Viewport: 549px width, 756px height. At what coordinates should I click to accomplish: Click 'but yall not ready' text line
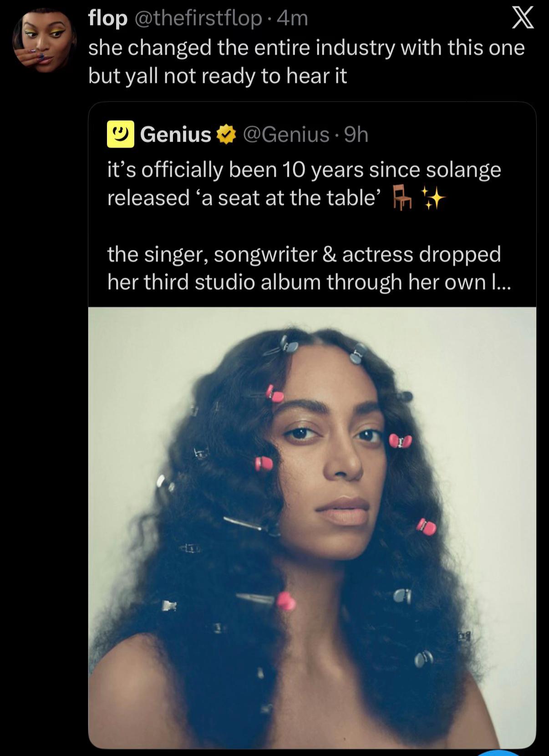[x=218, y=76]
